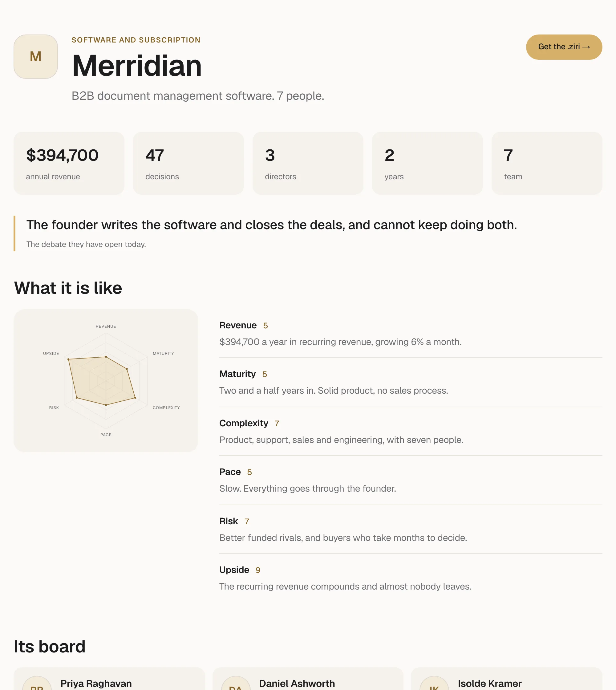Image resolution: width=616 pixels, height=690 pixels.
Task: Click the Get the .ziri button
Action: [564, 47]
